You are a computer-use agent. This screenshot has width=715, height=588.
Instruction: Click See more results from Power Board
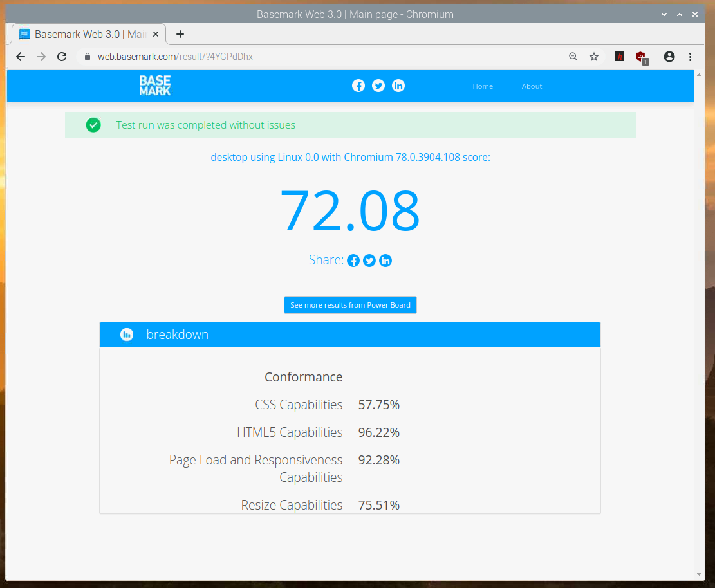350,305
